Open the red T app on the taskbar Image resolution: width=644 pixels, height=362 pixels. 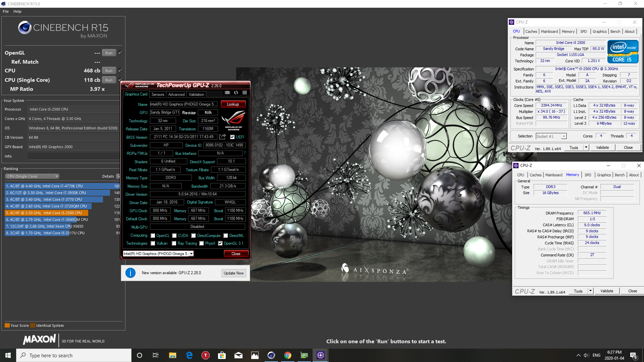[x=205, y=355]
